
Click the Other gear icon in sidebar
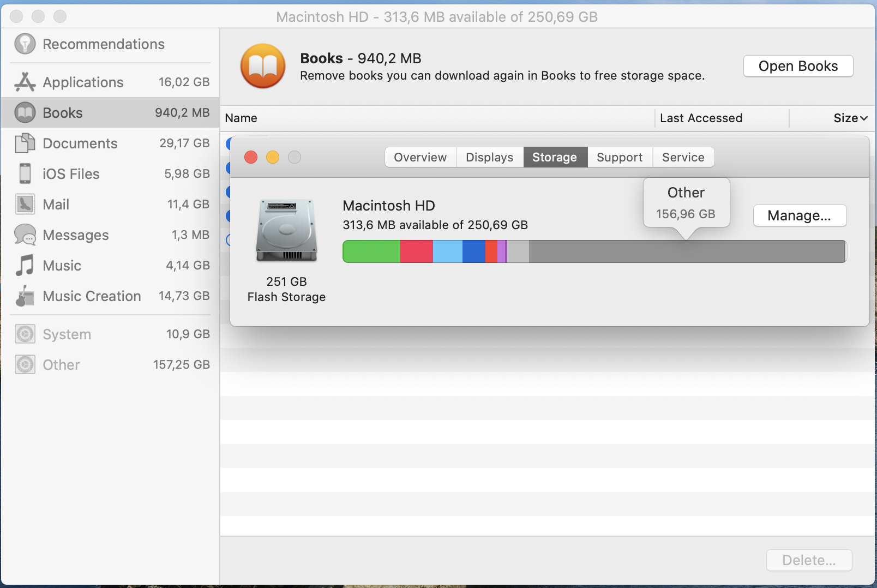(25, 365)
